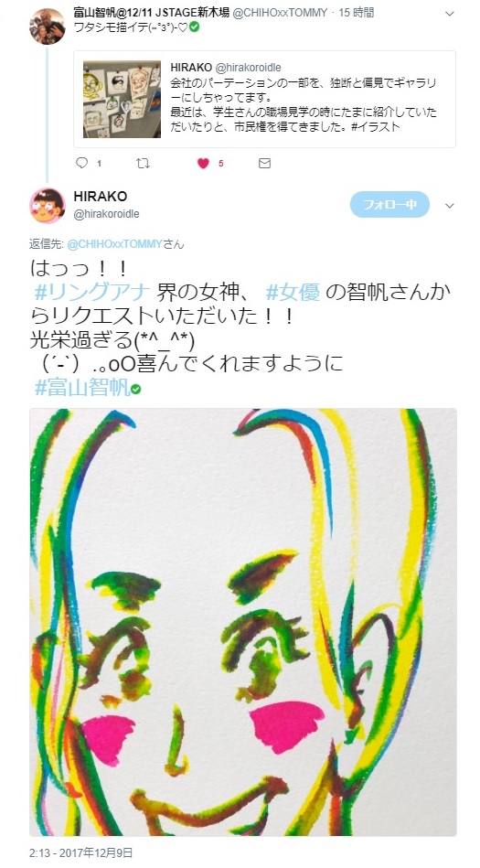Open the quoted tweet's gallery thumbnail

click(x=122, y=99)
